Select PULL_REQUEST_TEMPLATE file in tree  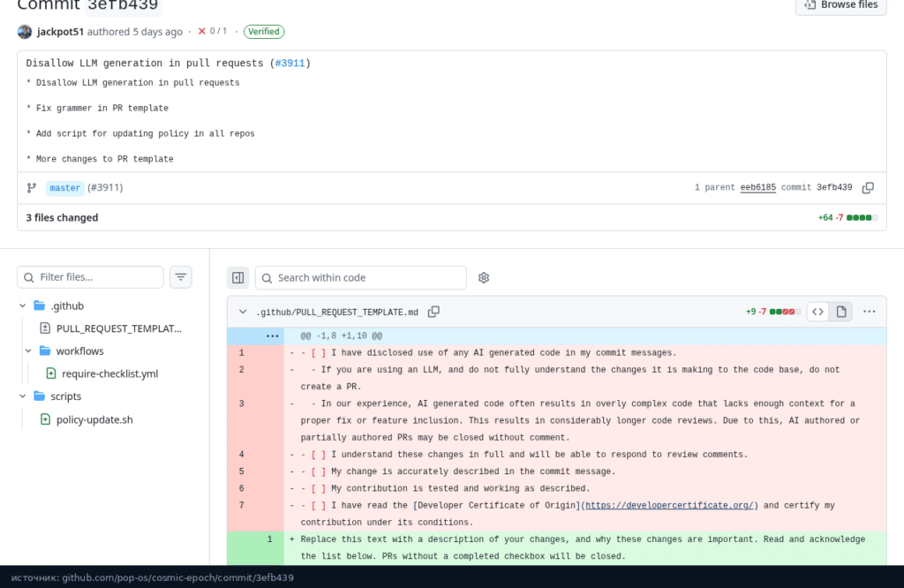point(119,328)
